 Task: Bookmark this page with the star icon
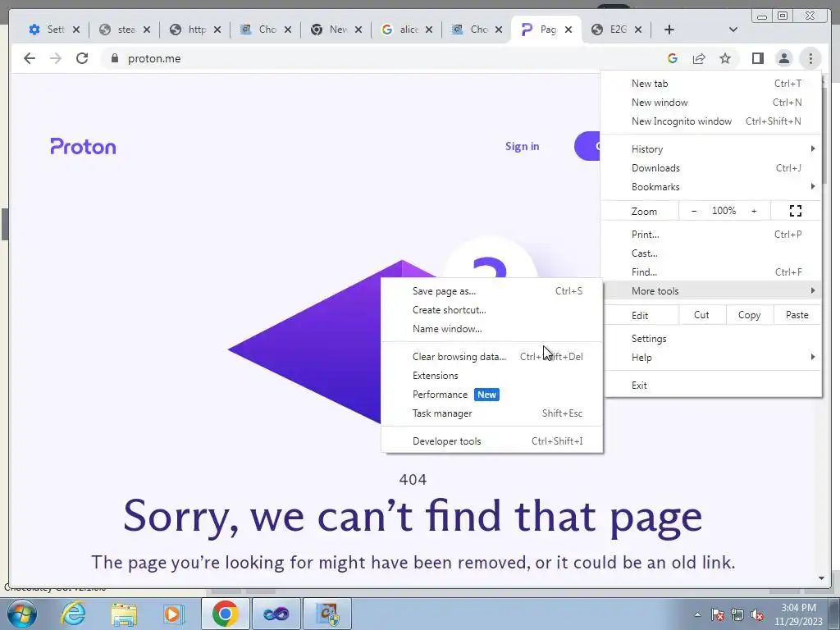725,58
